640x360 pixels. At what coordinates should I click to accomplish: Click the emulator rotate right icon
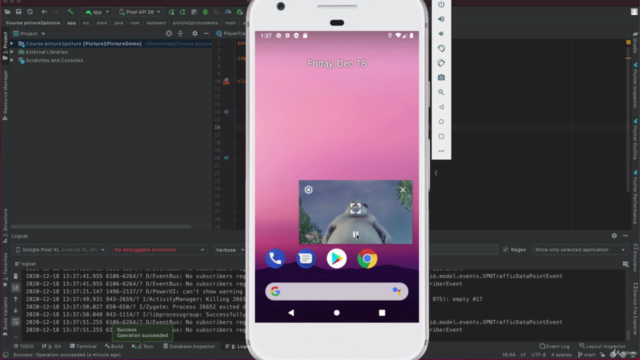[441, 63]
